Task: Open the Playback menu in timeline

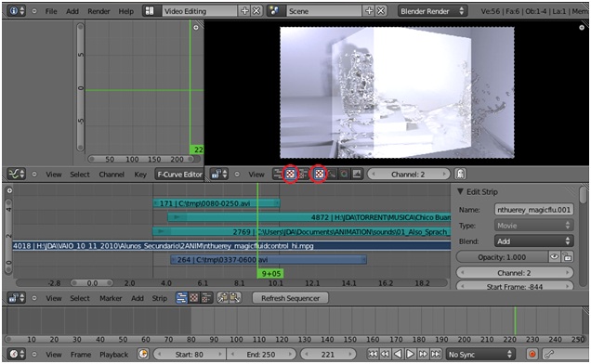Action: [x=113, y=354]
